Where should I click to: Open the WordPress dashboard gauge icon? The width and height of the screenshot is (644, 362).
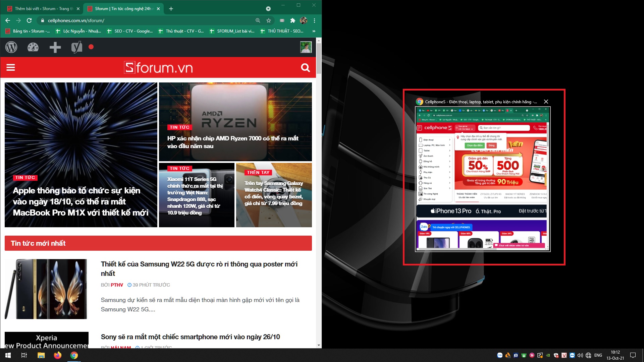[x=33, y=47]
